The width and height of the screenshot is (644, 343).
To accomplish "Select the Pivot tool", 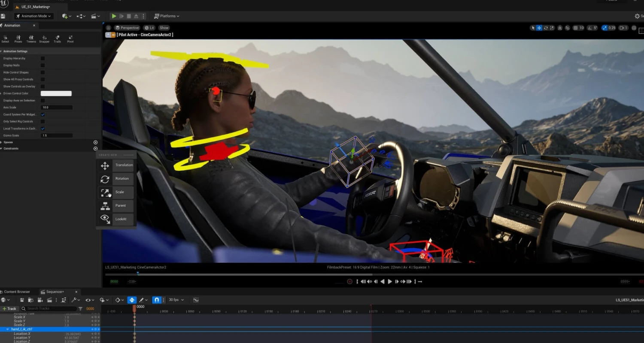I will point(70,39).
